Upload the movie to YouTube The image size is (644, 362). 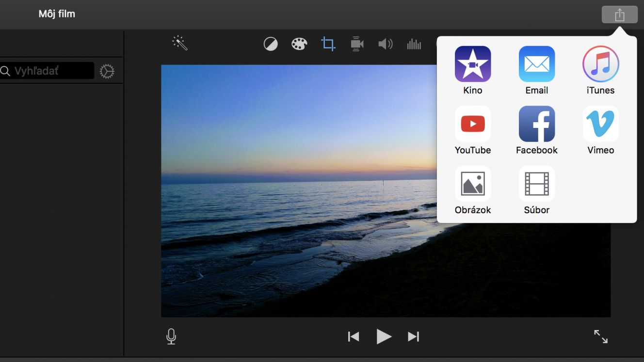coord(472,130)
